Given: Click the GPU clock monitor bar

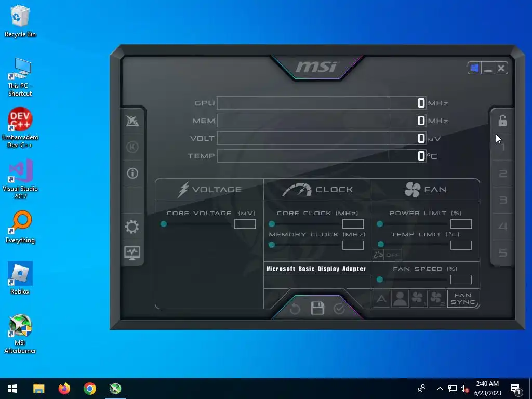Looking at the screenshot, I should click(321, 103).
